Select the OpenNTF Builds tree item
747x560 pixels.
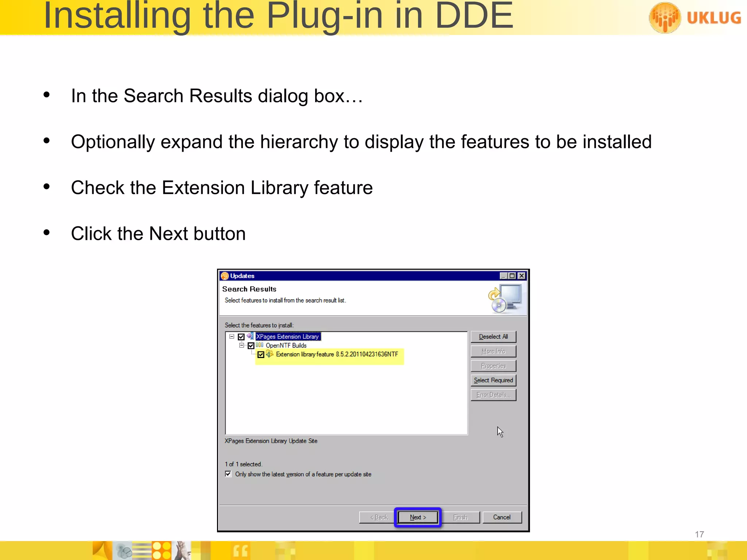pos(286,345)
